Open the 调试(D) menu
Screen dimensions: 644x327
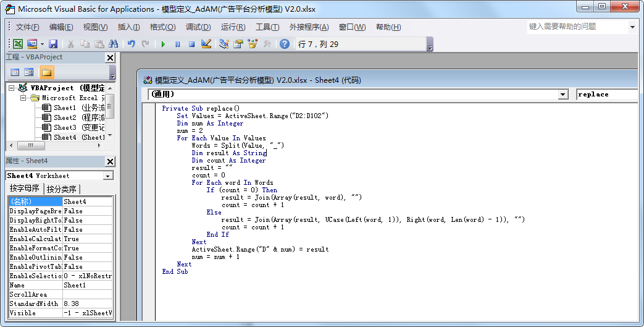[198, 27]
